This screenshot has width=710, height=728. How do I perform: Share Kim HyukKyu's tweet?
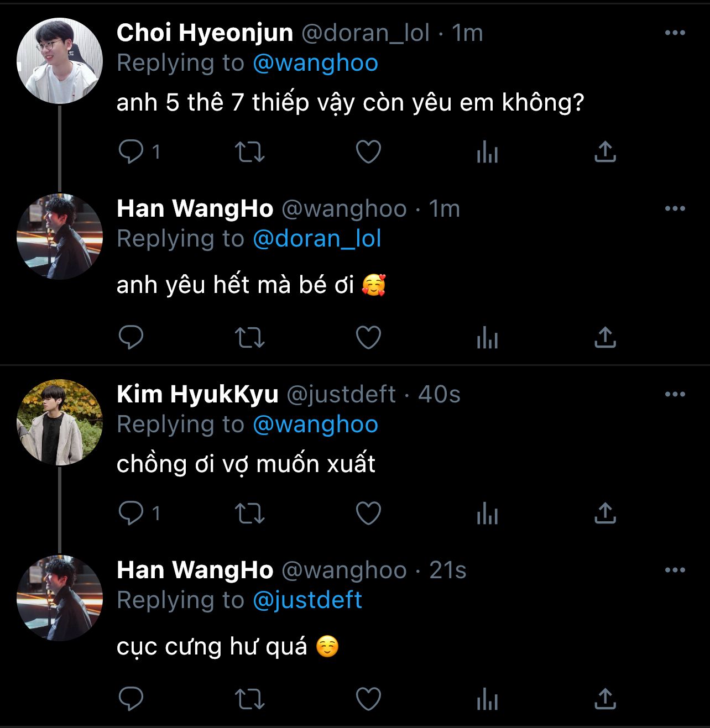[x=605, y=514]
